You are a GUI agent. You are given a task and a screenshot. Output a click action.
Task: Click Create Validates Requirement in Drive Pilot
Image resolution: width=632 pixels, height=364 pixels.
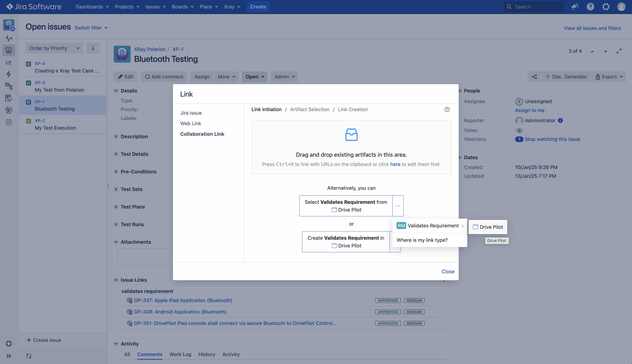pos(346,242)
